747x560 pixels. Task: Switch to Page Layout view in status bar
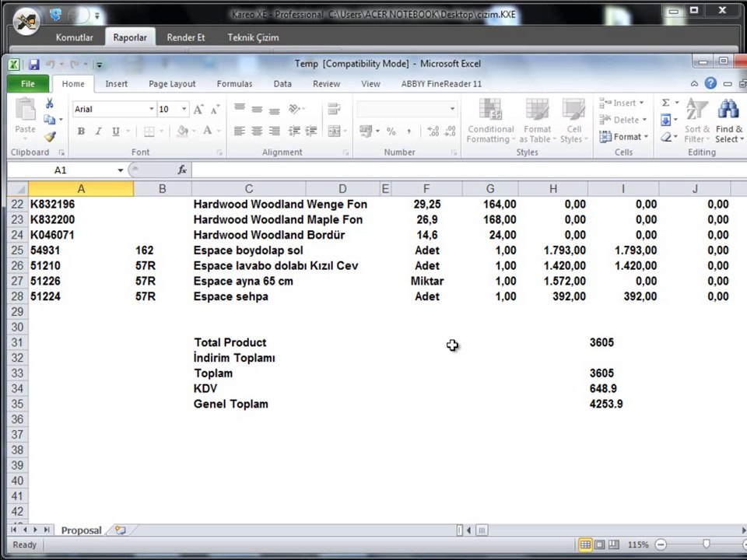click(x=599, y=544)
